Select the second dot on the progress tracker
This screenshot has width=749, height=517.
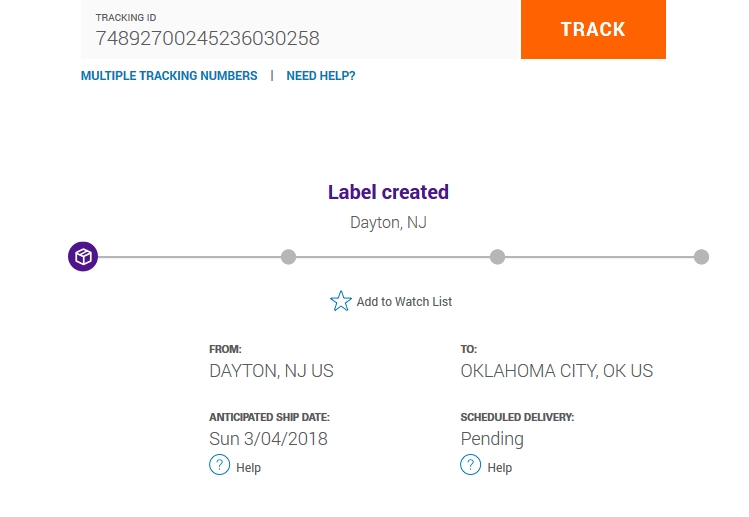coord(288,257)
